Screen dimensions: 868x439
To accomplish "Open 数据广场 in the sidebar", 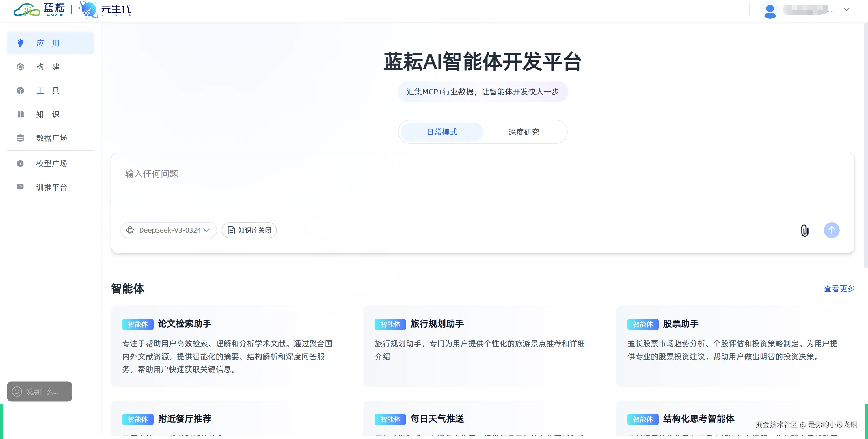I will pos(51,138).
